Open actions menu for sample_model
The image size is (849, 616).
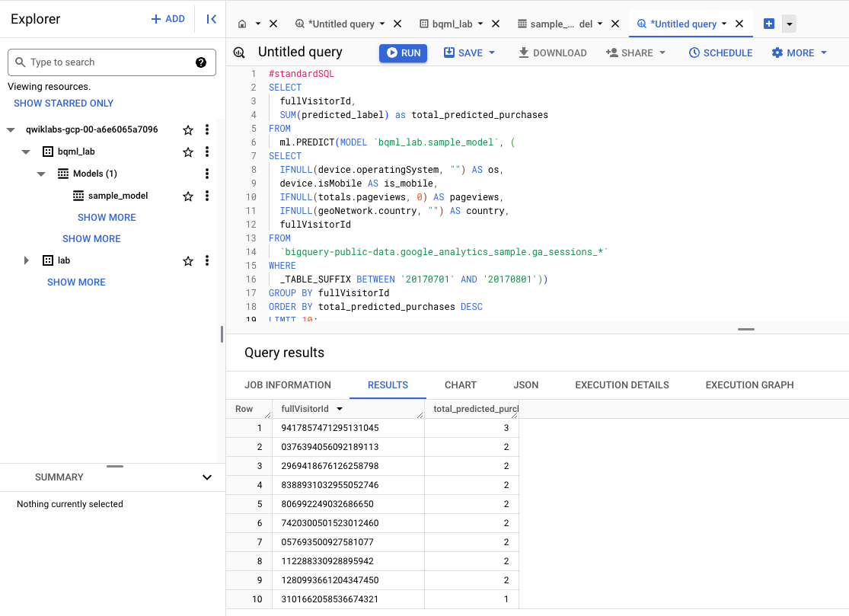pyautogui.click(x=207, y=196)
